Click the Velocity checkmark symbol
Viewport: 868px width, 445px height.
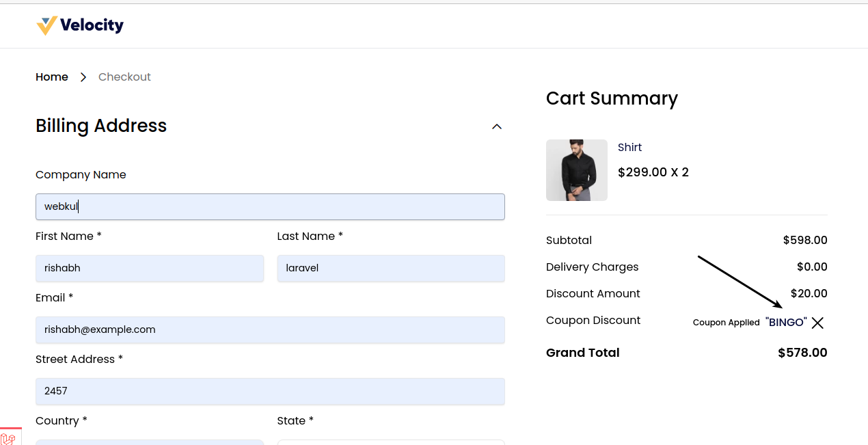(x=46, y=25)
